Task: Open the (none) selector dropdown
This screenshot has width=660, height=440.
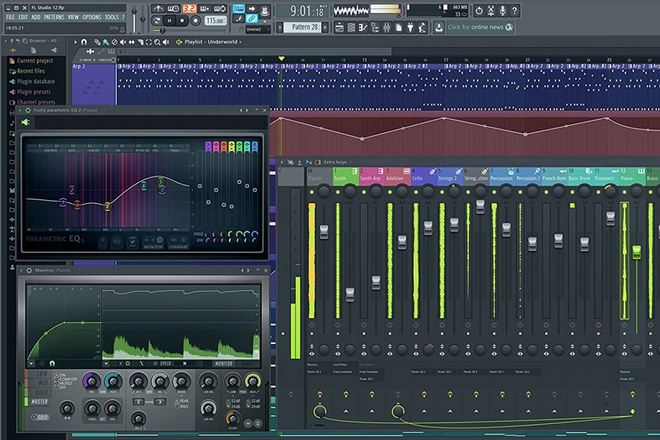Action: (258, 29)
